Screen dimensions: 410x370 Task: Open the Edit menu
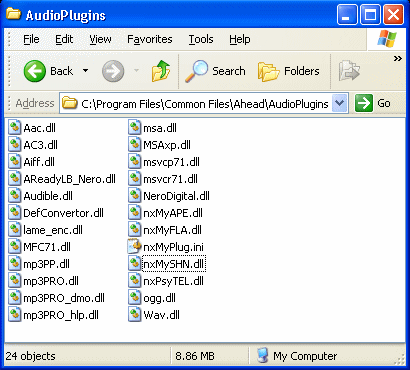tap(64, 39)
